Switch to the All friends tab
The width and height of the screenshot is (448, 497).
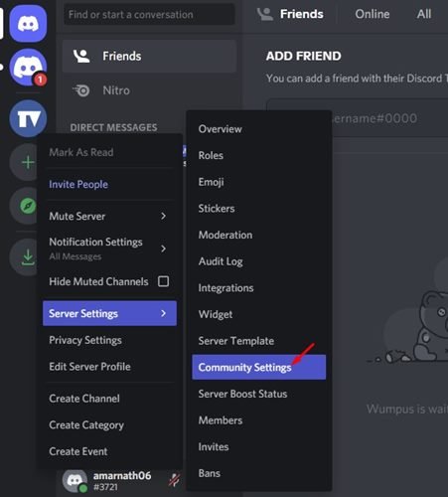tap(424, 14)
